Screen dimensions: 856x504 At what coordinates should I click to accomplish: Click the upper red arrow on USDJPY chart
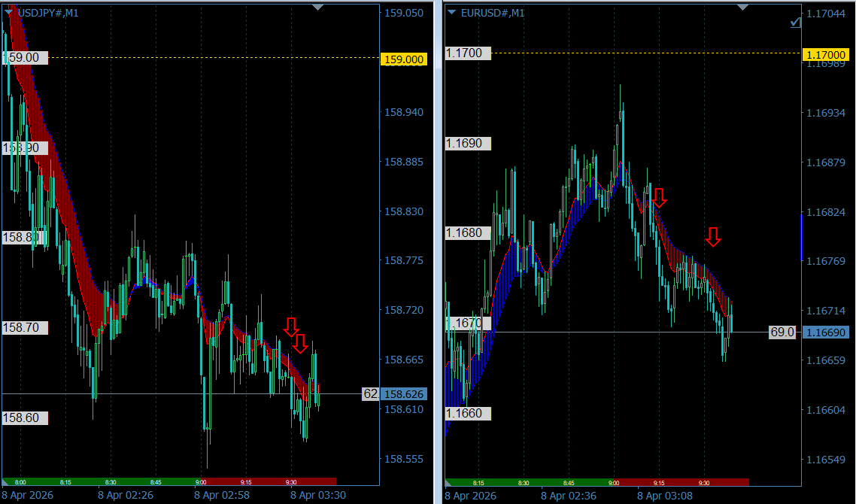(291, 326)
